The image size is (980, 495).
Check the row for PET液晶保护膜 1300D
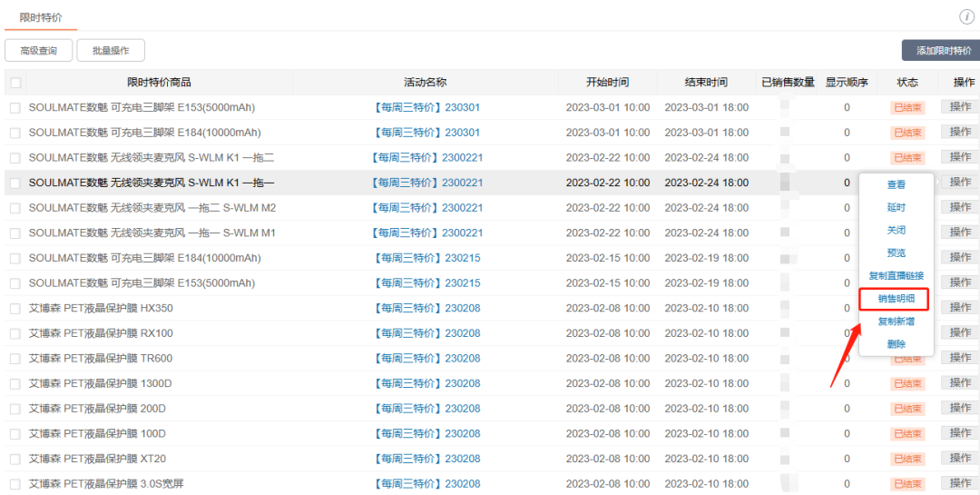(15, 383)
